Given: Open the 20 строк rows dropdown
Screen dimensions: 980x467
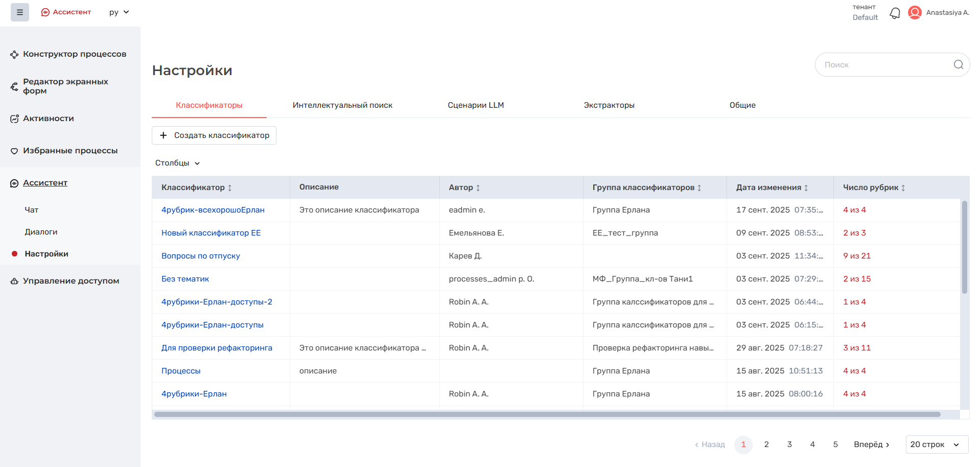Looking at the screenshot, I should pos(937,445).
